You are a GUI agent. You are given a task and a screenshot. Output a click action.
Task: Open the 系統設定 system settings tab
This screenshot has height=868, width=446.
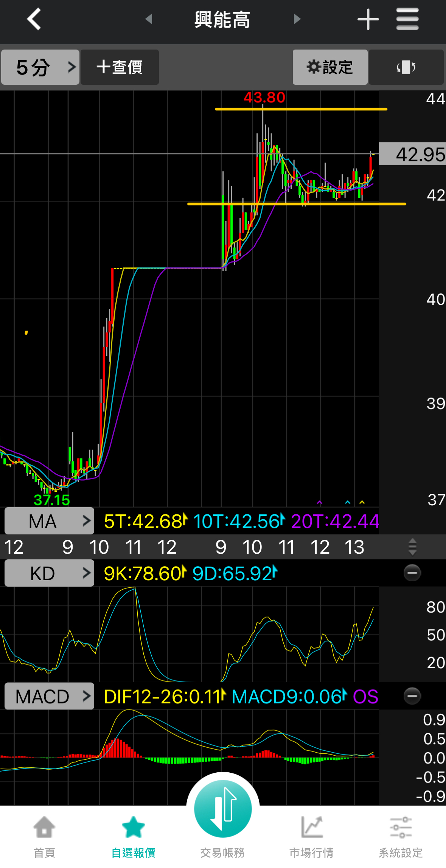tap(401, 837)
